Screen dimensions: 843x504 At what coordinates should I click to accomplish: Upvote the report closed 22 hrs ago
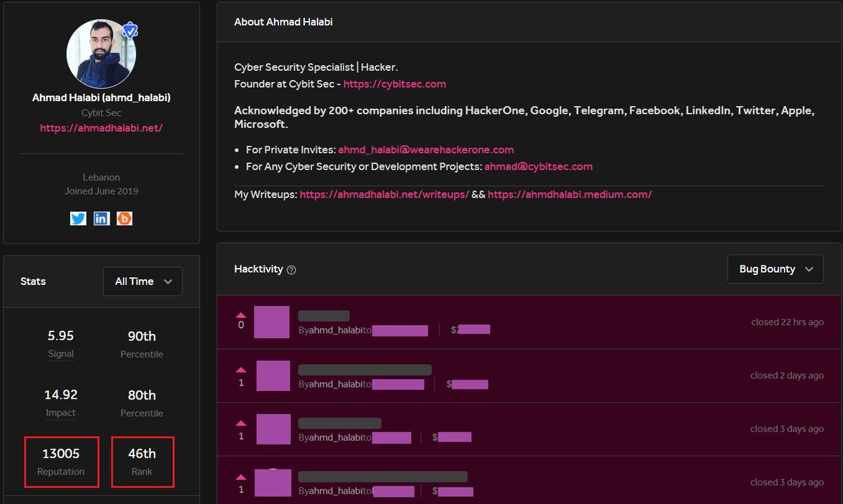pyautogui.click(x=241, y=314)
